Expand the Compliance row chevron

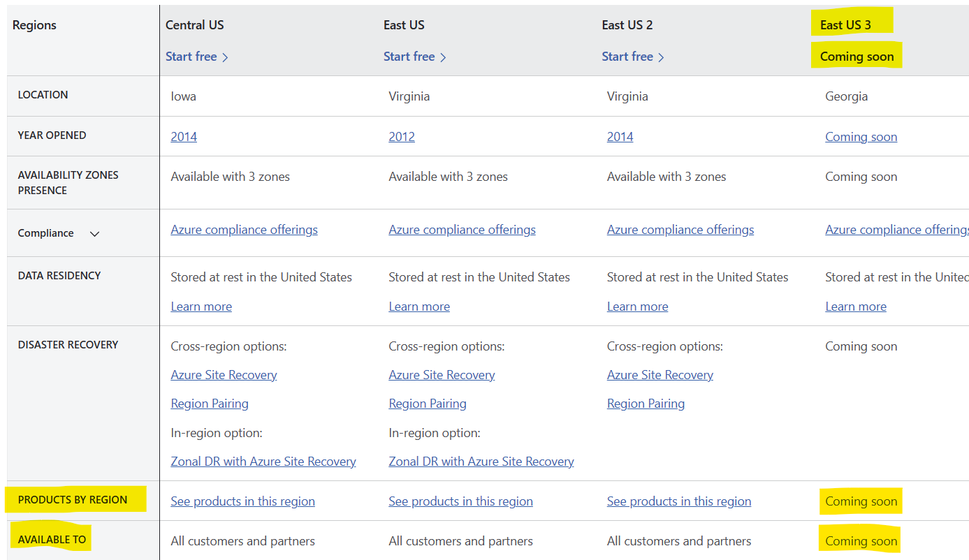pyautogui.click(x=95, y=234)
